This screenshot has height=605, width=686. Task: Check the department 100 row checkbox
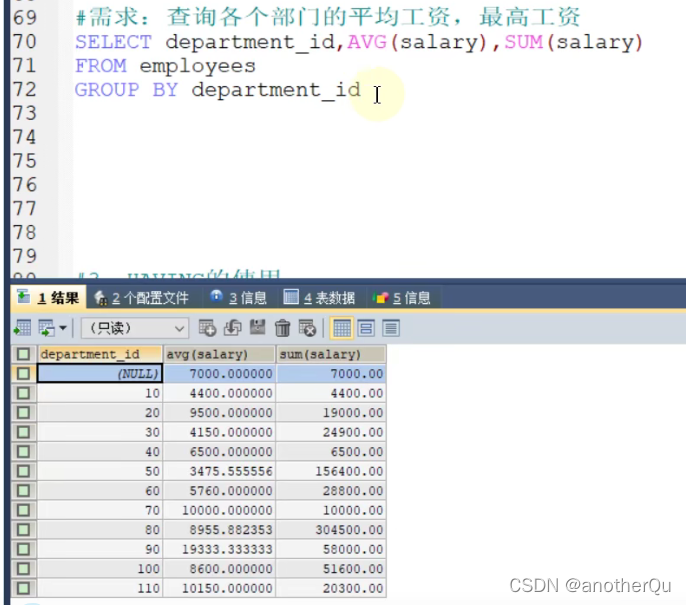pos(24,569)
